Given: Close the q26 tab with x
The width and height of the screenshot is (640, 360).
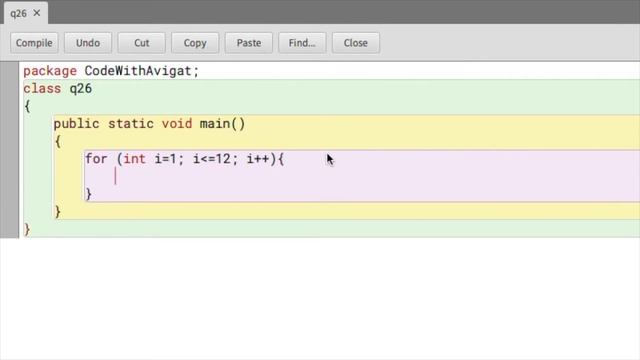Looking at the screenshot, I should click(x=37, y=13).
